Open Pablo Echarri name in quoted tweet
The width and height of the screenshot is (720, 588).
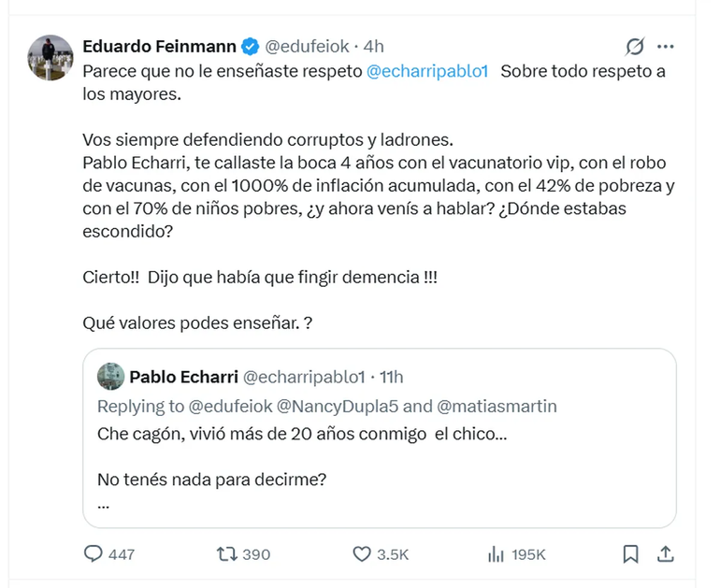tap(182, 376)
